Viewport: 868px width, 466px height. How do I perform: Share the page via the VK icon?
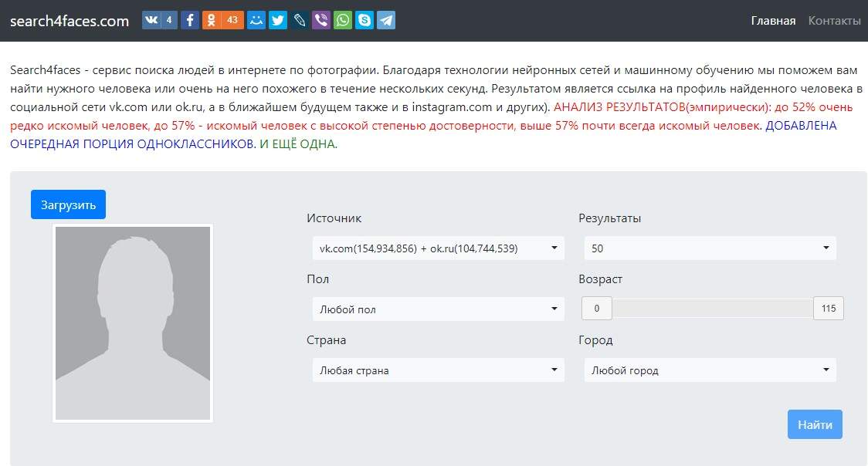point(151,20)
